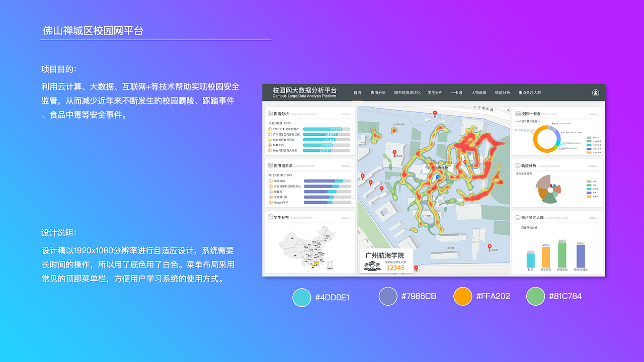Click the 广州航海学院 name link
644x362 pixels.
tap(385, 255)
